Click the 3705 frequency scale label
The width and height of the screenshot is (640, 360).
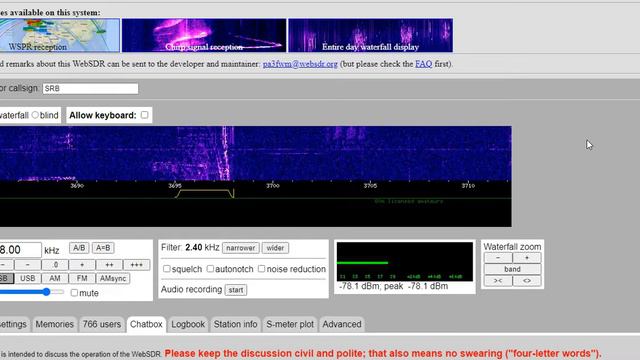[371, 186]
